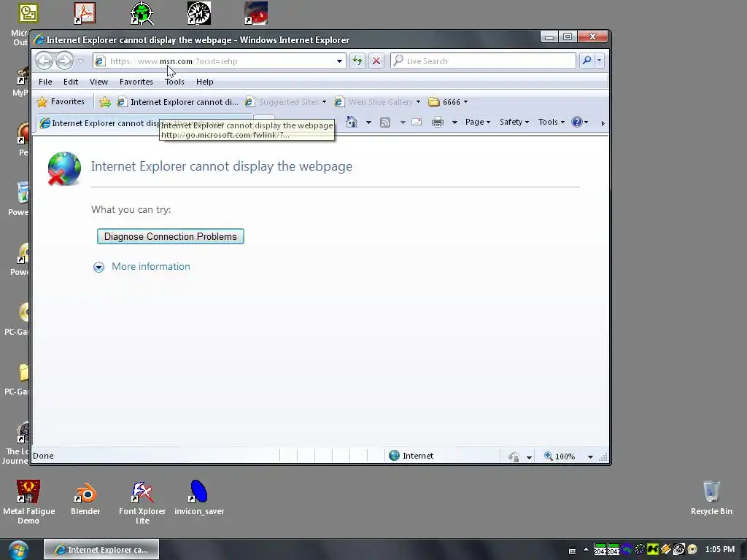The height and width of the screenshot is (560, 747).
Task: Click the green-black butterfly tray icon
Action: [652, 549]
